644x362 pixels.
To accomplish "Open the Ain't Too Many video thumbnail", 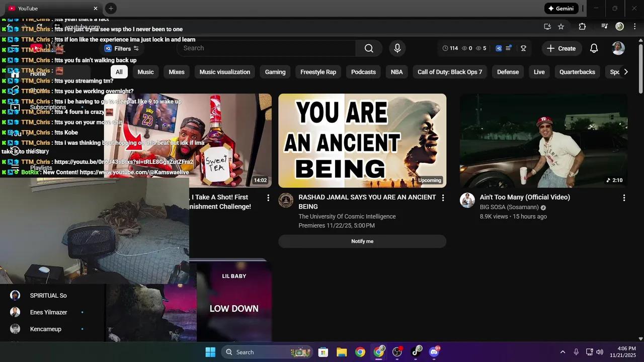I will 543,141.
